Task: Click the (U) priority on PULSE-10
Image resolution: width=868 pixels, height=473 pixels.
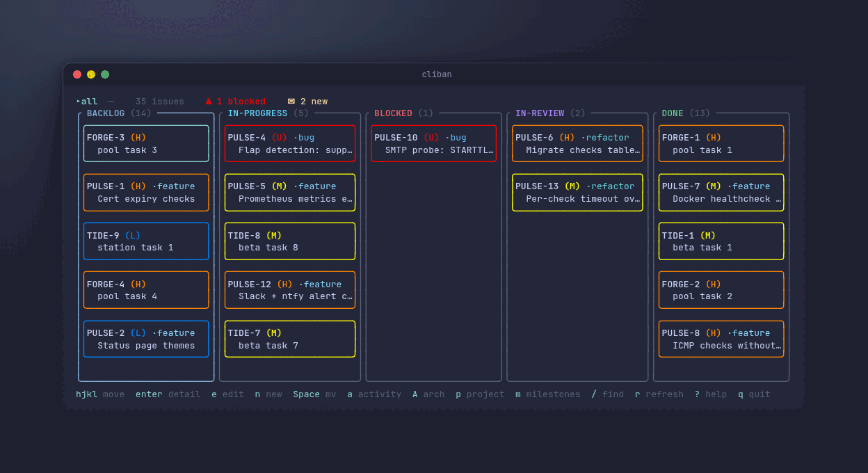Action: coord(431,138)
